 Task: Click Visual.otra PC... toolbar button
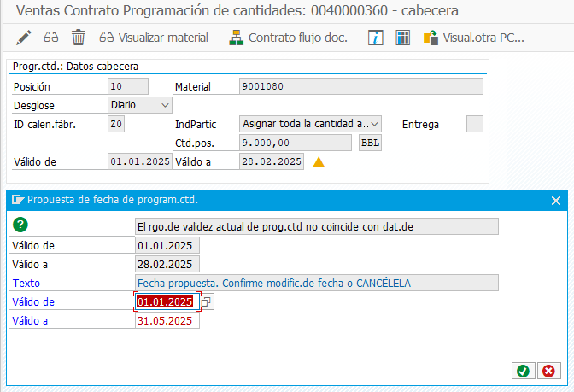474,38
